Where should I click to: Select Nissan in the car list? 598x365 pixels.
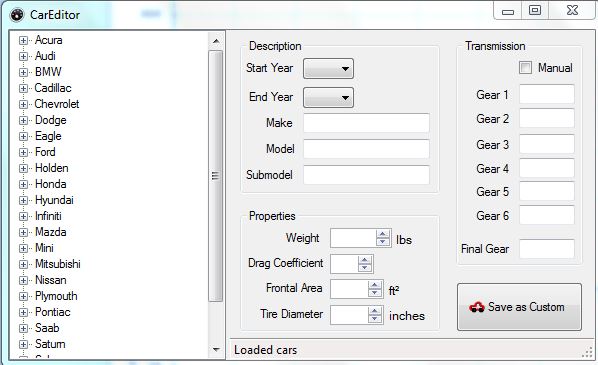tap(51, 280)
